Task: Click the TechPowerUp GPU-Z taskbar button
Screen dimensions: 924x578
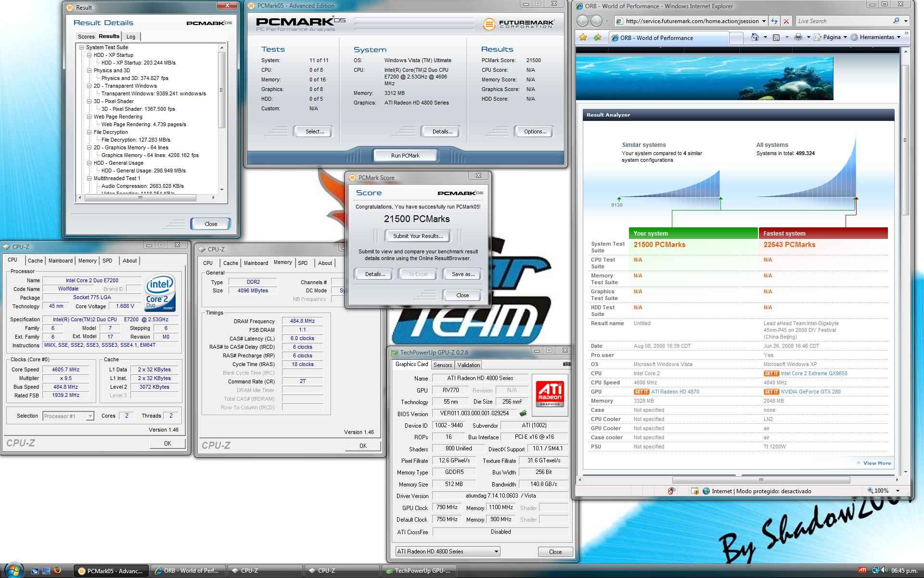Action: pyautogui.click(x=419, y=571)
